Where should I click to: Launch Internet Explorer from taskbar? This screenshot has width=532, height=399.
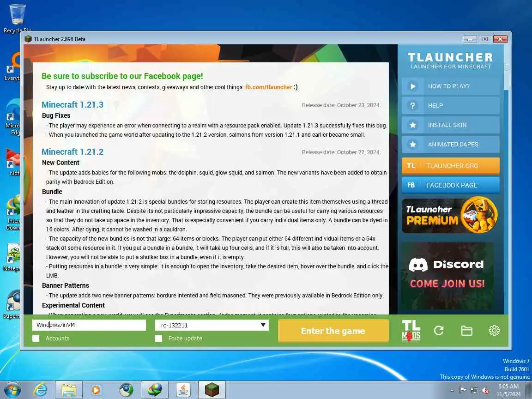(40, 390)
